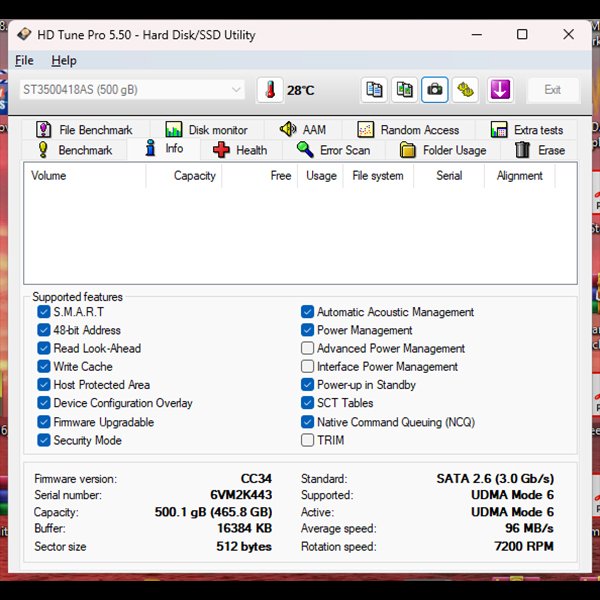Click the Volume column header
This screenshot has height=600, width=600.
85,176
